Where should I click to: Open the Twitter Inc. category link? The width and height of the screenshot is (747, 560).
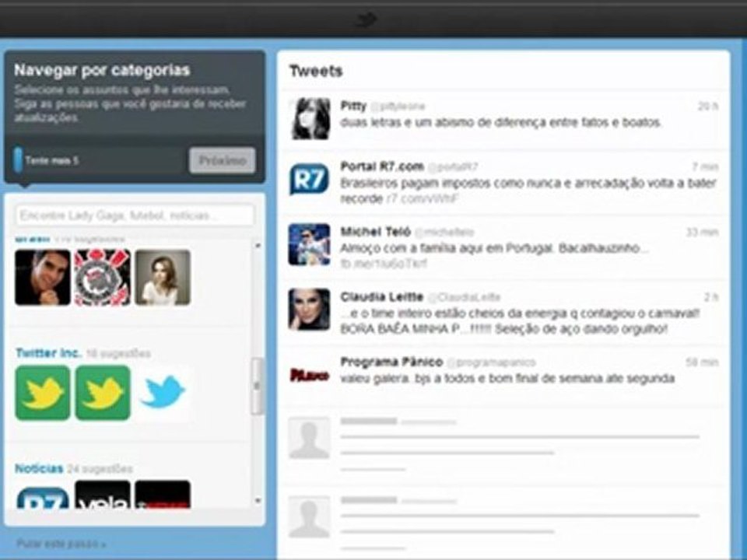coord(48,353)
